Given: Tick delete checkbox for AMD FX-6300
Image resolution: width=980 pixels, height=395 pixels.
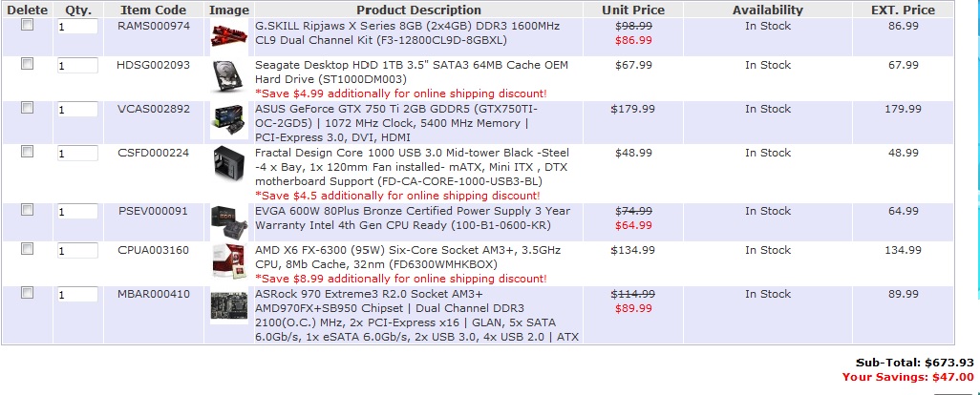Looking at the screenshot, I should (27, 249).
